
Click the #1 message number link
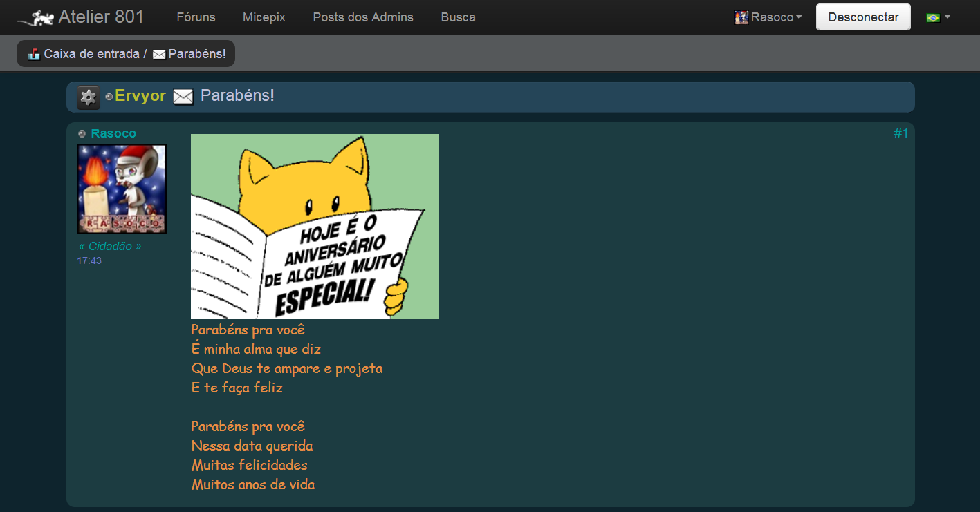(x=900, y=133)
